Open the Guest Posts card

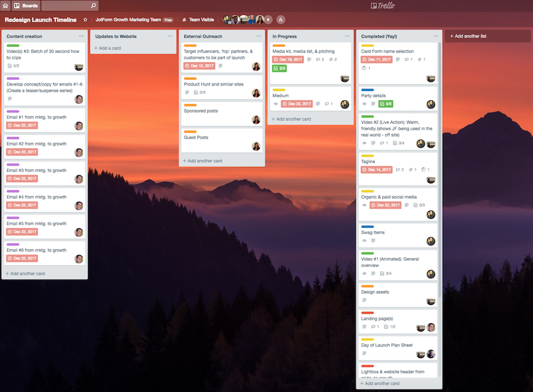(222, 140)
